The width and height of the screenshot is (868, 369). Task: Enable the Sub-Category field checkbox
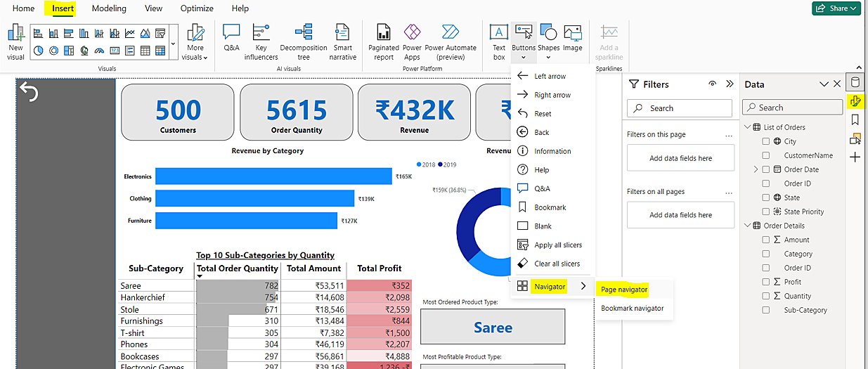click(766, 310)
